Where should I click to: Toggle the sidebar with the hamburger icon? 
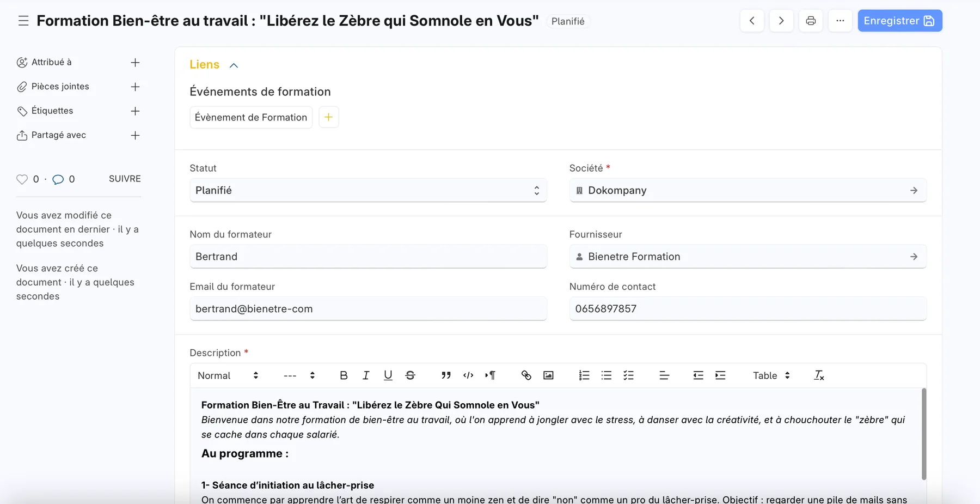pyautogui.click(x=23, y=21)
